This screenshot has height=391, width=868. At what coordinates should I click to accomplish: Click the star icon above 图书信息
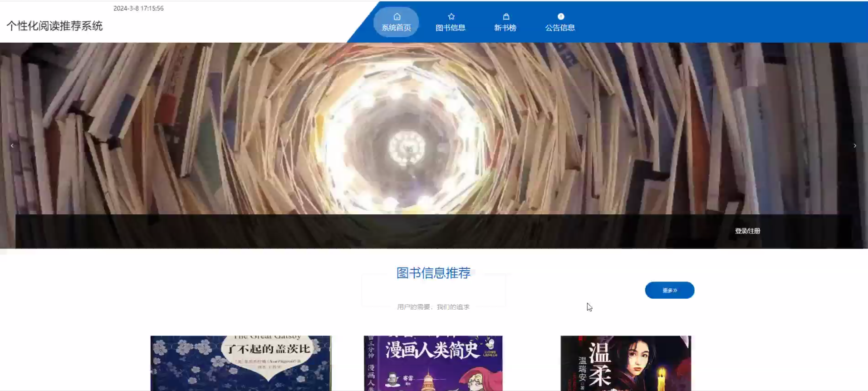coord(451,17)
